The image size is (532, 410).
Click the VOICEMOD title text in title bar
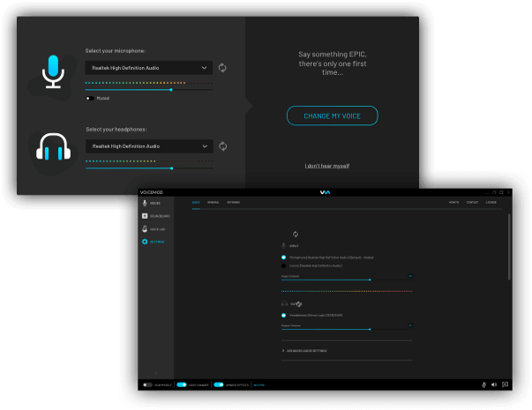(x=152, y=192)
